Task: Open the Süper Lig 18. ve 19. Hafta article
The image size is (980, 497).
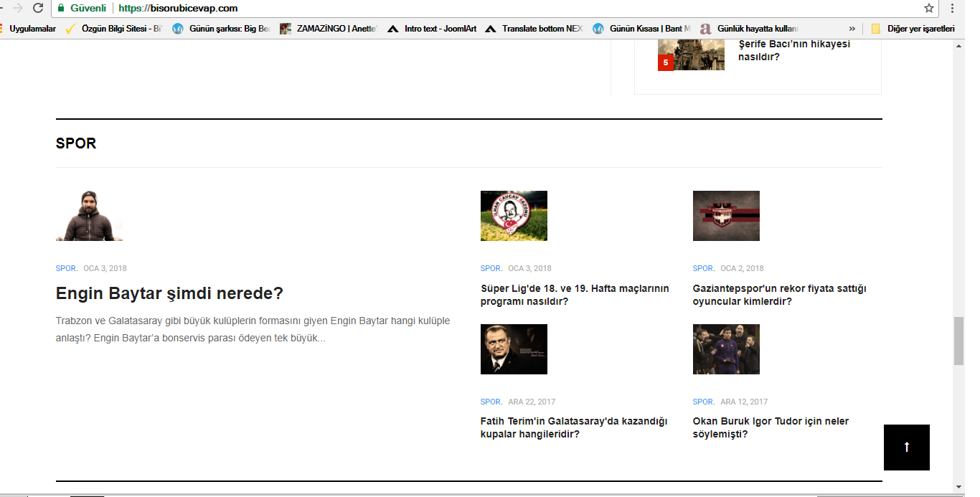Action: tap(574, 295)
